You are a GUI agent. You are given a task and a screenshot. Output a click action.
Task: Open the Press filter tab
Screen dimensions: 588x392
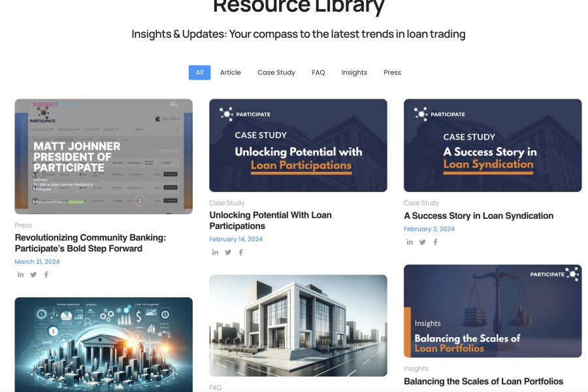click(x=392, y=73)
